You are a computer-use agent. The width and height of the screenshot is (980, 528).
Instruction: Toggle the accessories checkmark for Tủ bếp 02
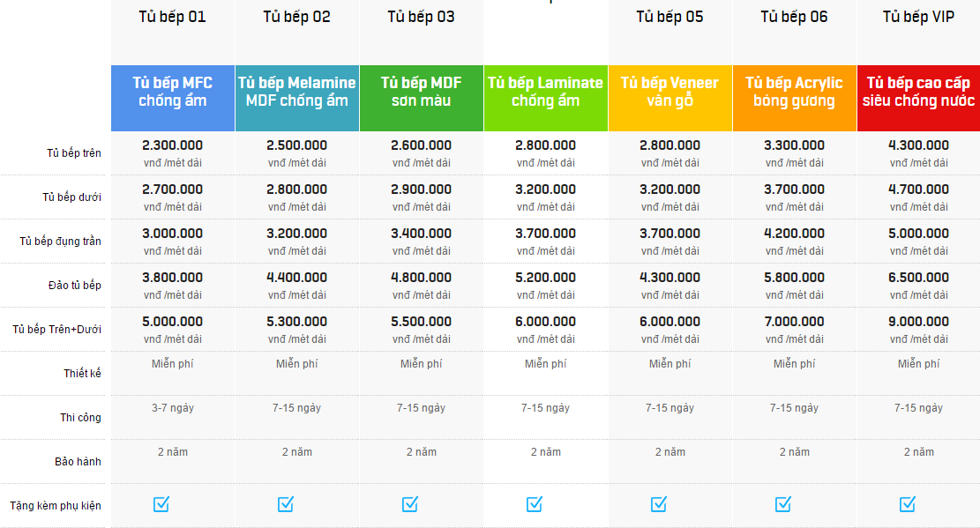[286, 503]
